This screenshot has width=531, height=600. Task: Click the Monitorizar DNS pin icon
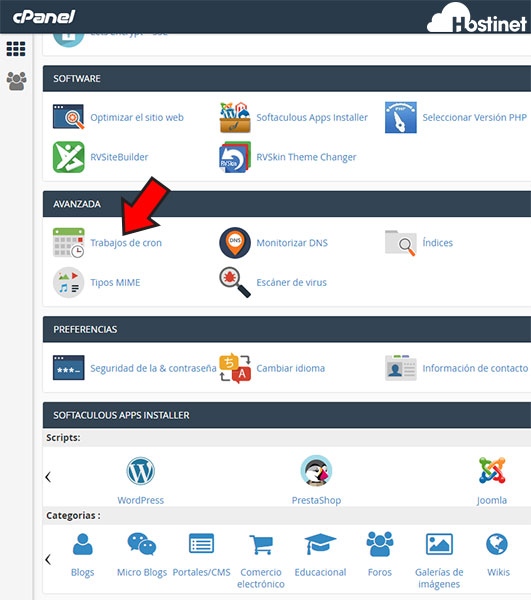point(235,243)
